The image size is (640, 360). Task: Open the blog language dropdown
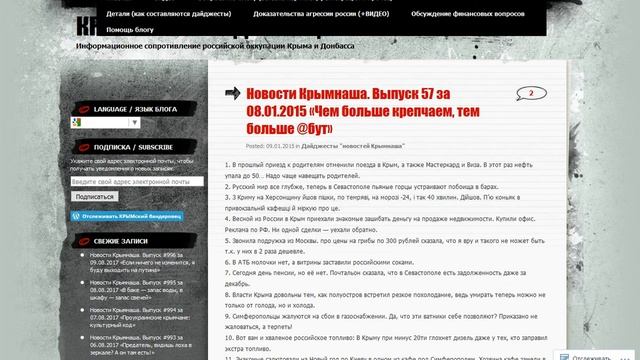click(x=105, y=122)
